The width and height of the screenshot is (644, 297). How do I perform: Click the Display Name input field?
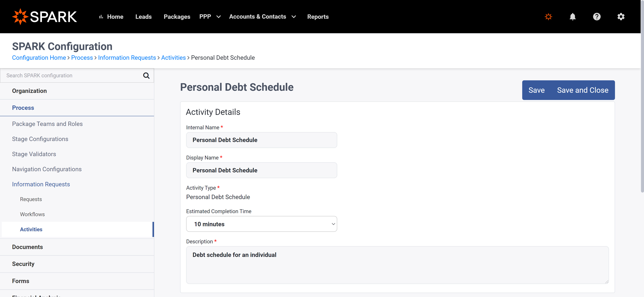[262, 170]
